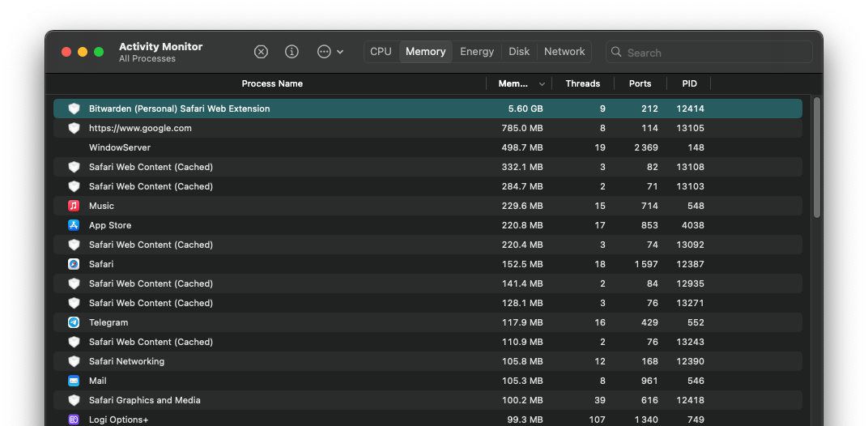Viewport: 868px width, 426px height.
Task: Switch to the CPU tab
Action: coord(381,52)
